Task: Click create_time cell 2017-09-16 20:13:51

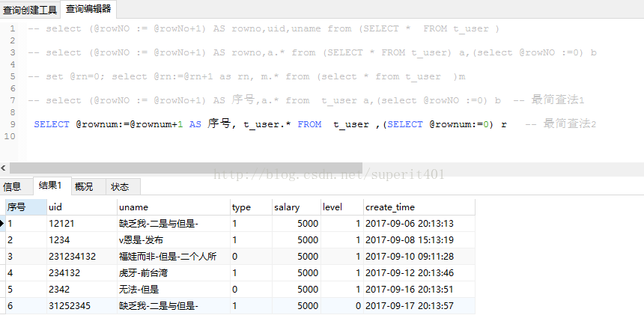Action: pyautogui.click(x=419, y=289)
